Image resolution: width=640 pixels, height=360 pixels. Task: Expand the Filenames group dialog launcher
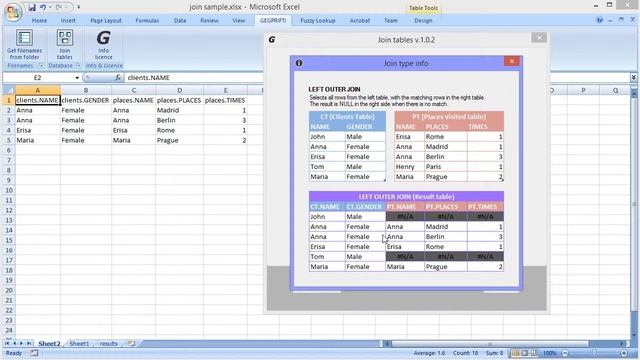pyautogui.click(x=41, y=65)
